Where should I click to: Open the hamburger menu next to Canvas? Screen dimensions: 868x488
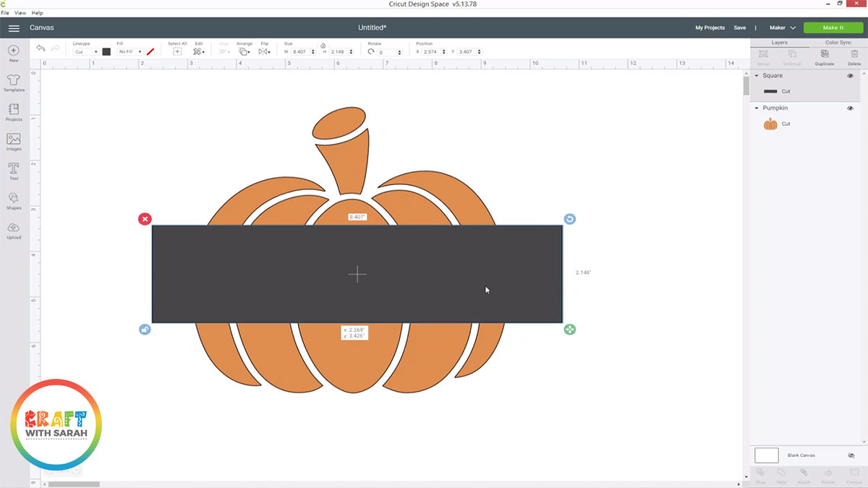[x=14, y=28]
